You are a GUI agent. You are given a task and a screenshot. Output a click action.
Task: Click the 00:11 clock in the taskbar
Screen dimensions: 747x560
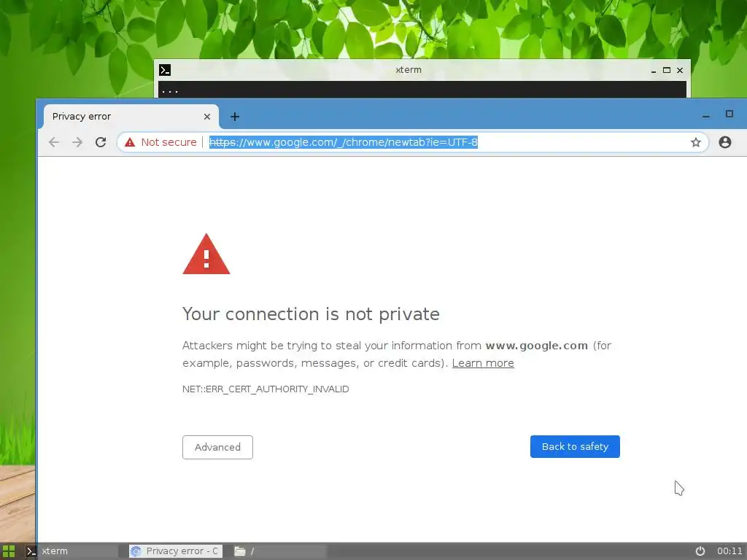tap(729, 551)
